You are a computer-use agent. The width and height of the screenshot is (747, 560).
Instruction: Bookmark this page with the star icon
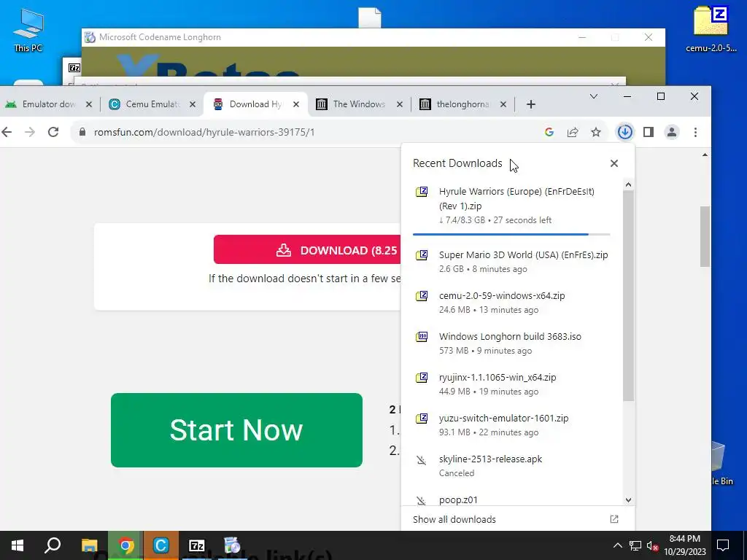[596, 133]
